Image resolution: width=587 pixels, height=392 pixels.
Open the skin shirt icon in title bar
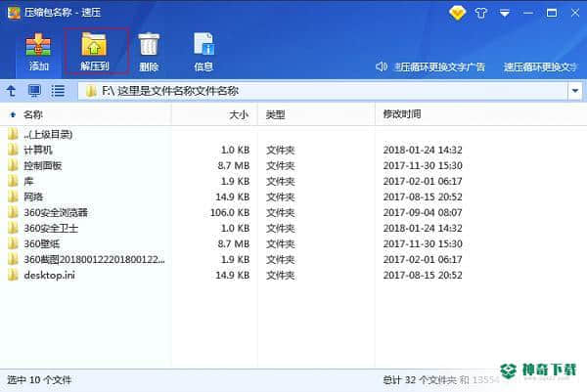[481, 14]
